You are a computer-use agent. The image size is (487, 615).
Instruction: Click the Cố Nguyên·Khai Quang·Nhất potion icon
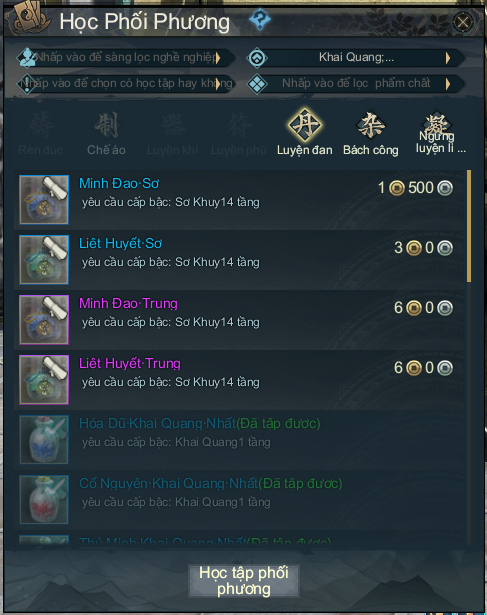[44, 500]
